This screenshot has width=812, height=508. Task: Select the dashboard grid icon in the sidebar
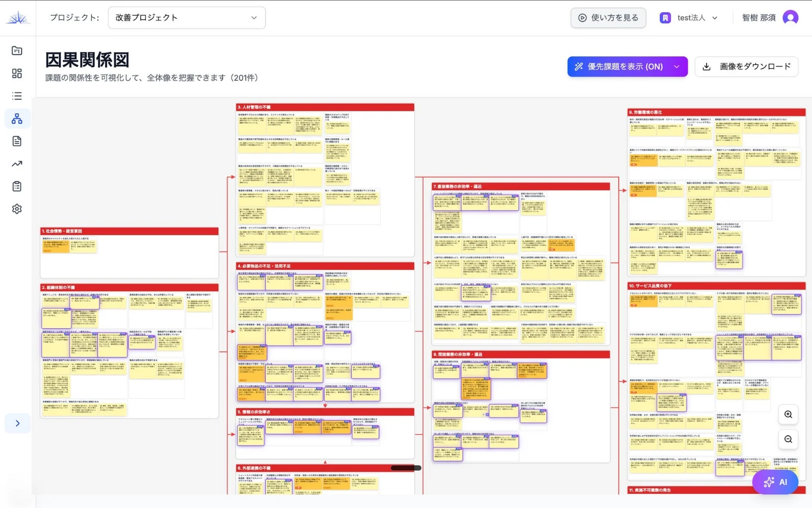[x=17, y=73]
